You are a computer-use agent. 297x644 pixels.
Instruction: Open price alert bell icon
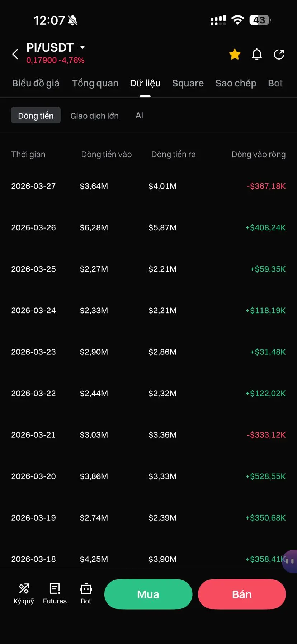257,54
